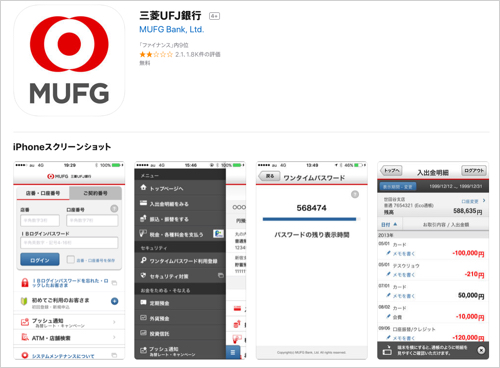Click the 588,635円 balance amount
Image resolution: width=500 pixels, height=368 pixels.
tap(468, 211)
